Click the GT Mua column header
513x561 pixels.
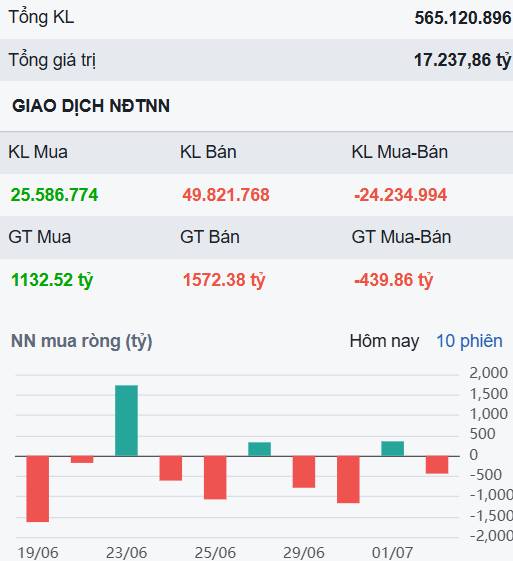[x=39, y=237]
